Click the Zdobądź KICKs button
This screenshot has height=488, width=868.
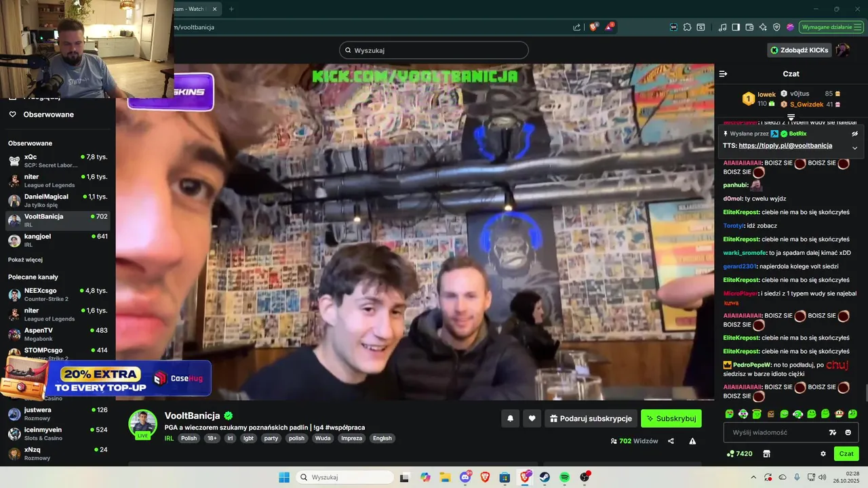(800, 50)
